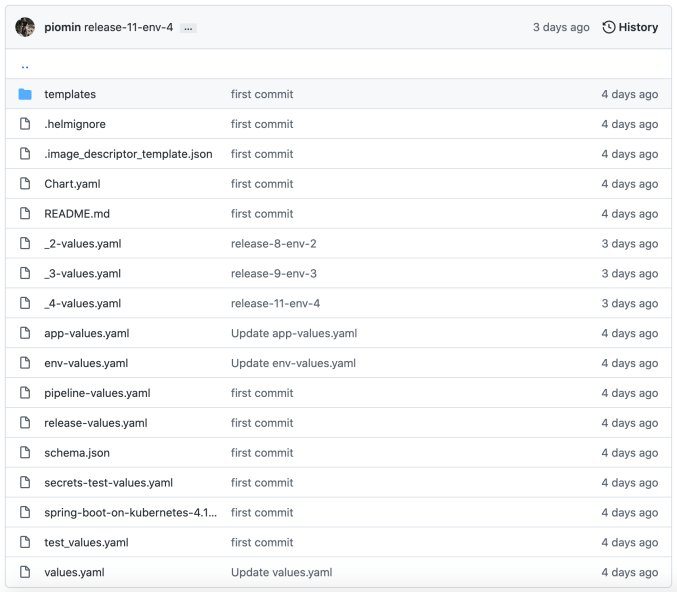
Task: Open the Update app-values.yaml commit message
Action: pyautogui.click(x=293, y=333)
